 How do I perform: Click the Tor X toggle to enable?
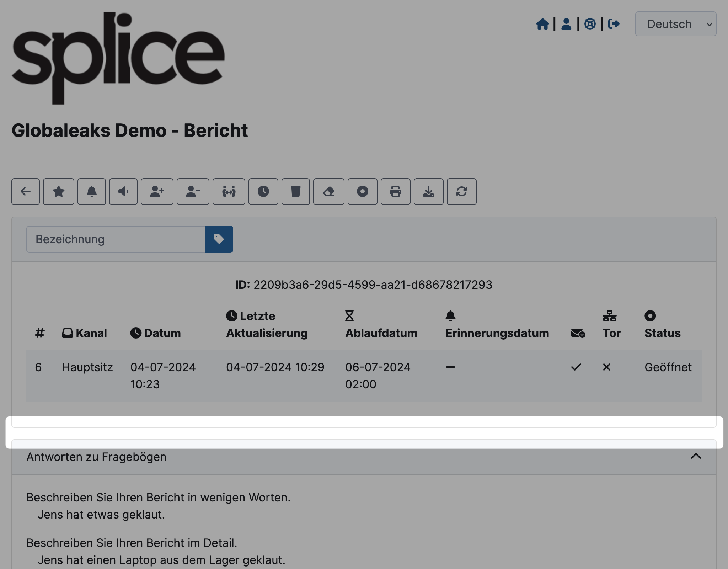pyautogui.click(x=606, y=367)
